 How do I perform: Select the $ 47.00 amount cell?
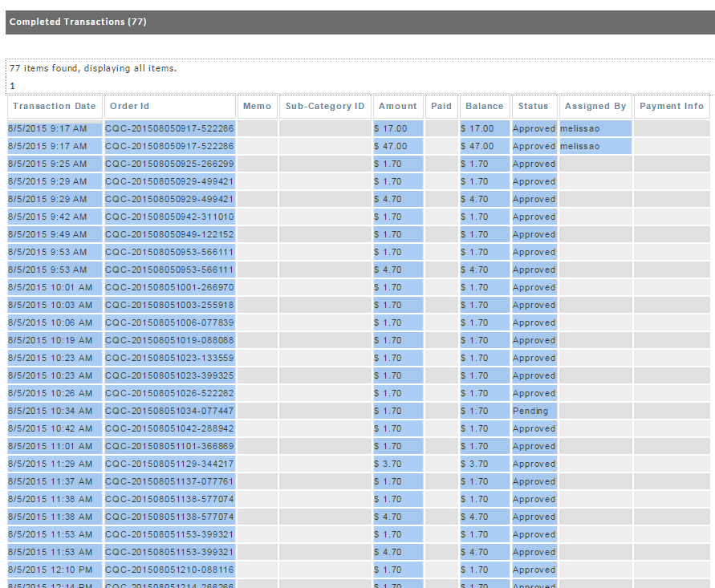point(398,146)
